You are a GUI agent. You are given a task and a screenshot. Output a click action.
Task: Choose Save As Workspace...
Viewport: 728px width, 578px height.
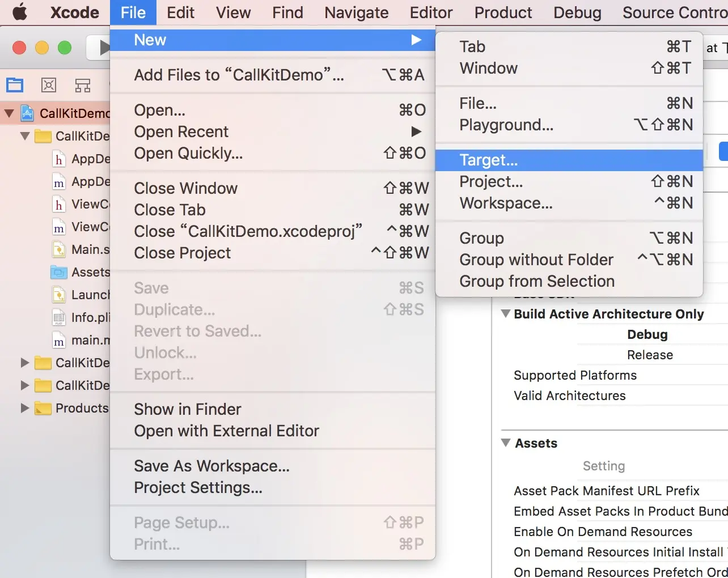pyautogui.click(x=272, y=466)
